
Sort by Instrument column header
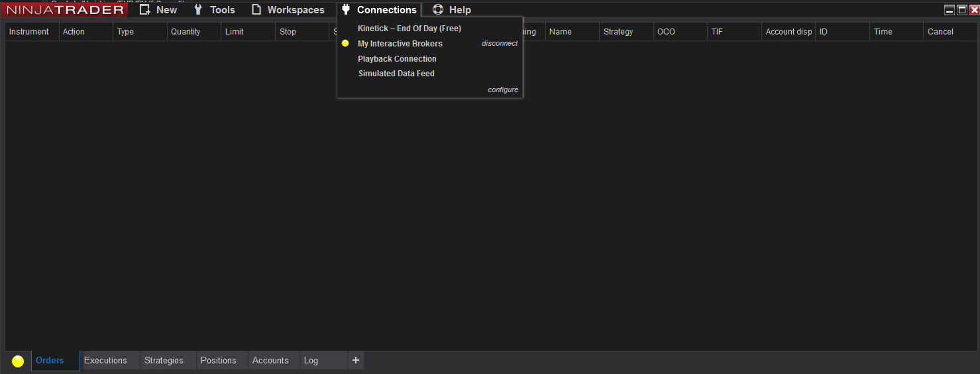click(x=32, y=31)
